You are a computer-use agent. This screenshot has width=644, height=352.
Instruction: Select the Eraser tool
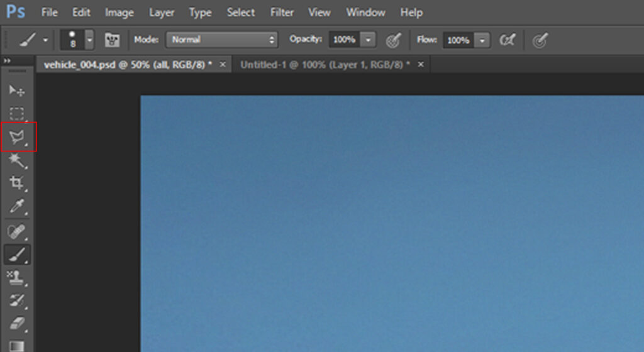pyautogui.click(x=17, y=324)
